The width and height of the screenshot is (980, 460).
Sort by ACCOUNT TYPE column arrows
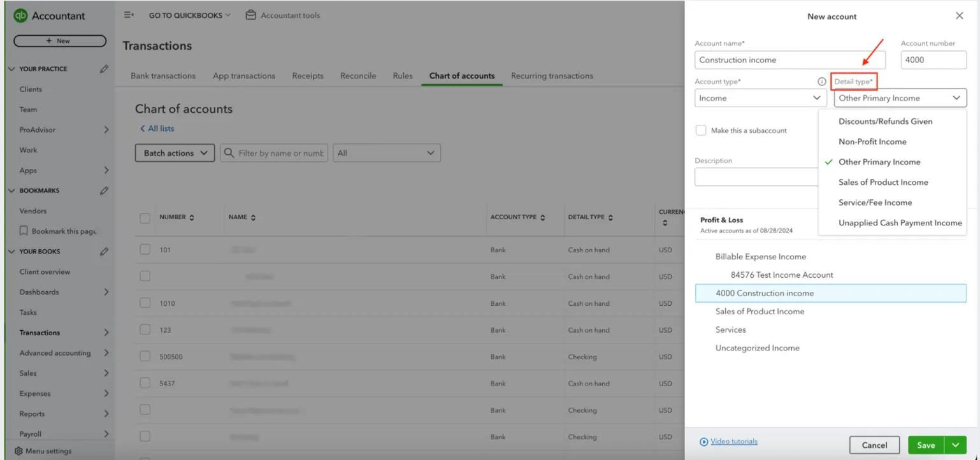543,218
